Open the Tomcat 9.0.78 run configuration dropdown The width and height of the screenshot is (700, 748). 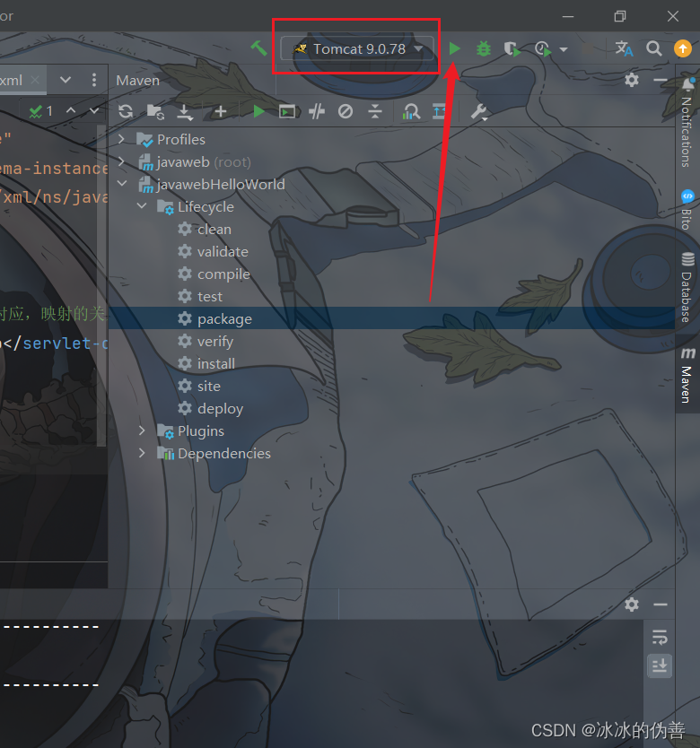(x=357, y=48)
